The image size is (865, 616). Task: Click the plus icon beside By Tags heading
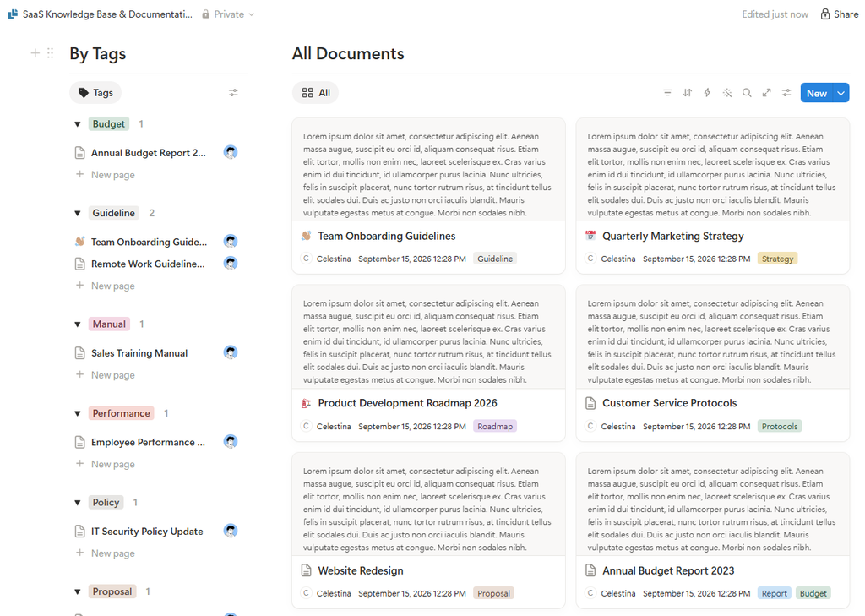click(35, 53)
